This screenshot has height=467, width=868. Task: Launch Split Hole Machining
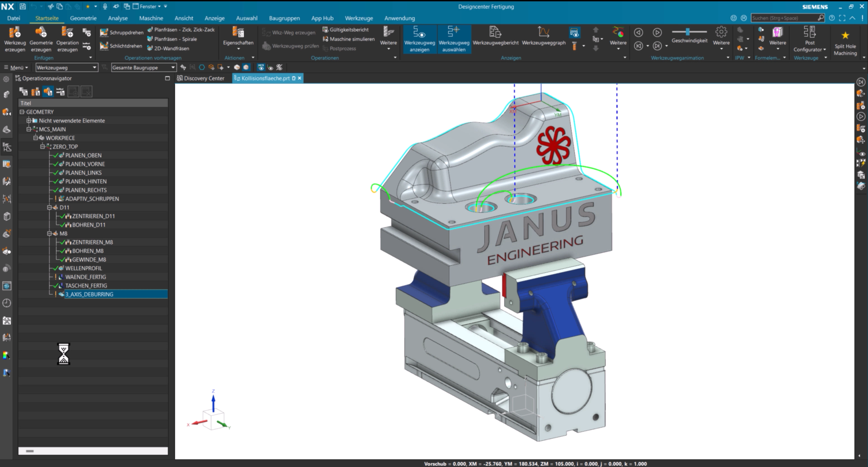tap(845, 43)
